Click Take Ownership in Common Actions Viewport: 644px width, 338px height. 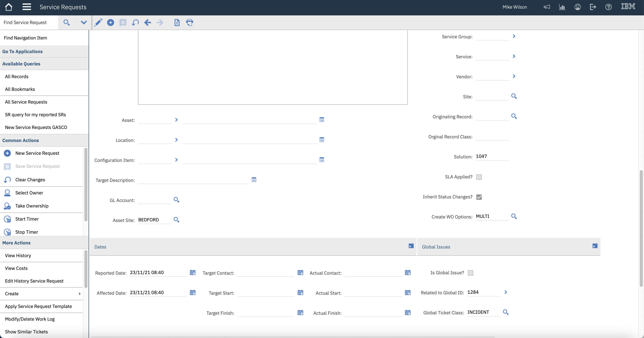pos(32,206)
